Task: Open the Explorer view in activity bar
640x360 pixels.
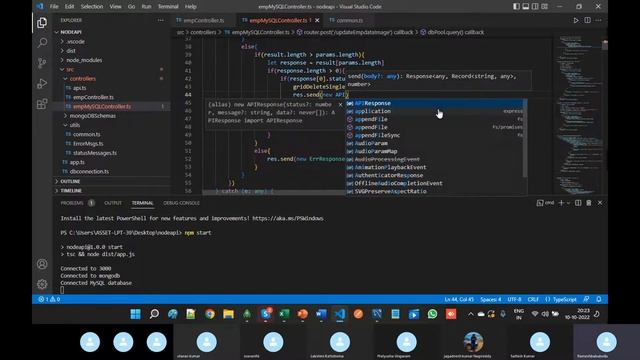Action: [42, 23]
